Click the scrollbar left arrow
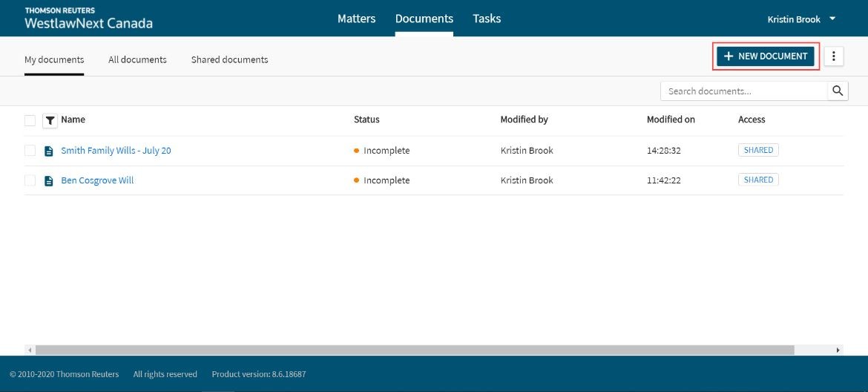 click(30, 350)
